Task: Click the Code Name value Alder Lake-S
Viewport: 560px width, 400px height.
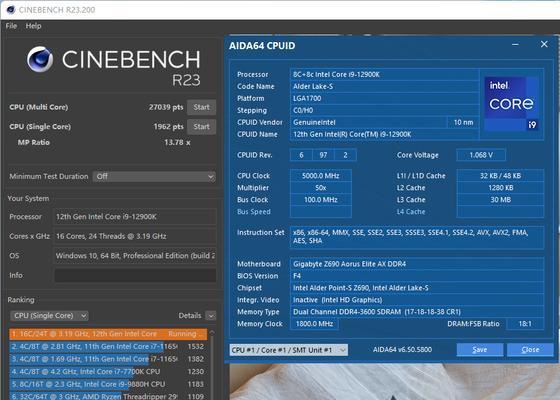Action: coord(384,86)
